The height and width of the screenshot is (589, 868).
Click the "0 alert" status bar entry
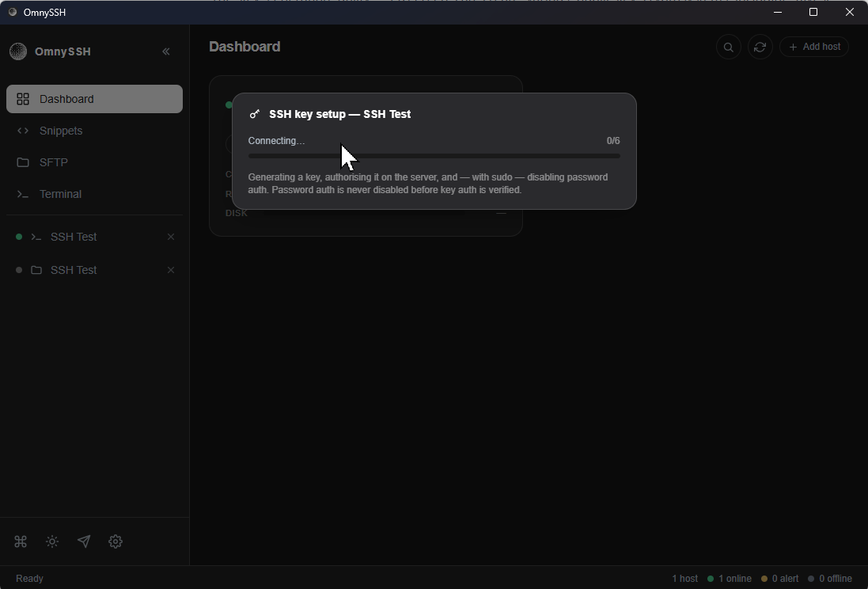coord(780,579)
